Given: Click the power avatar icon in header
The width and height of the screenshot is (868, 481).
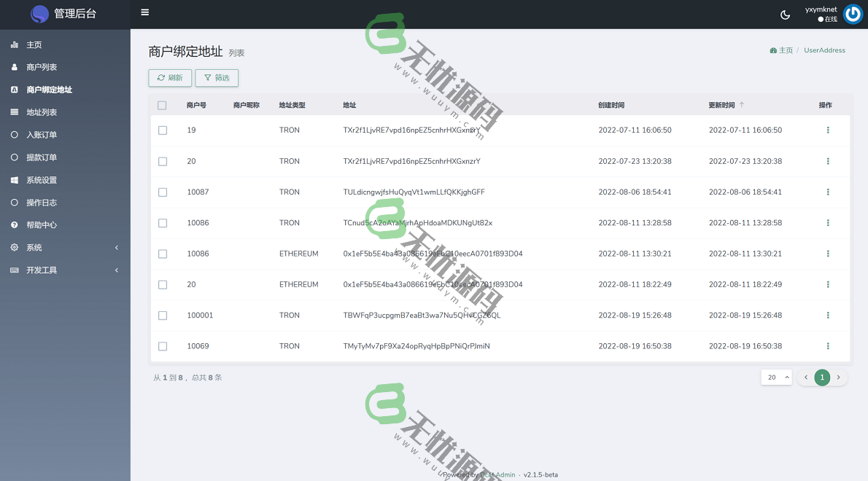Looking at the screenshot, I should (852, 14).
